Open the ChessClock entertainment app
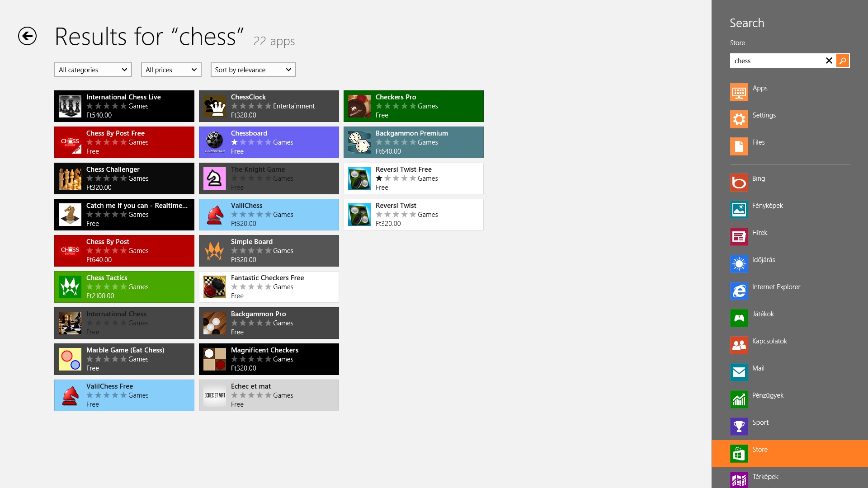This screenshot has width=868, height=488. 269,106
